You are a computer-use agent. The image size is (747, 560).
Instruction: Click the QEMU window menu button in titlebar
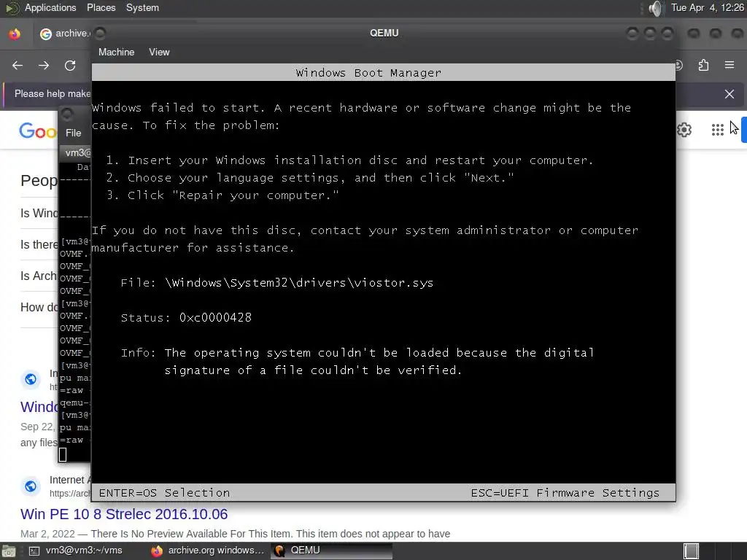point(100,34)
